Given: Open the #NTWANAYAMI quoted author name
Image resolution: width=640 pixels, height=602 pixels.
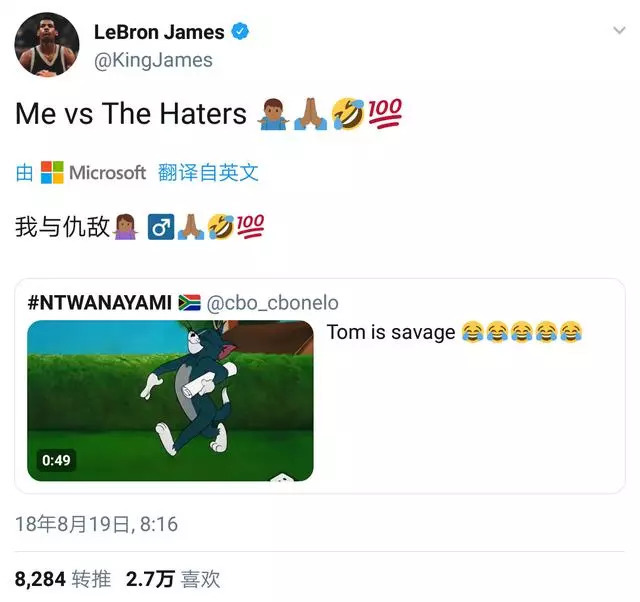Looking at the screenshot, I should (100, 303).
